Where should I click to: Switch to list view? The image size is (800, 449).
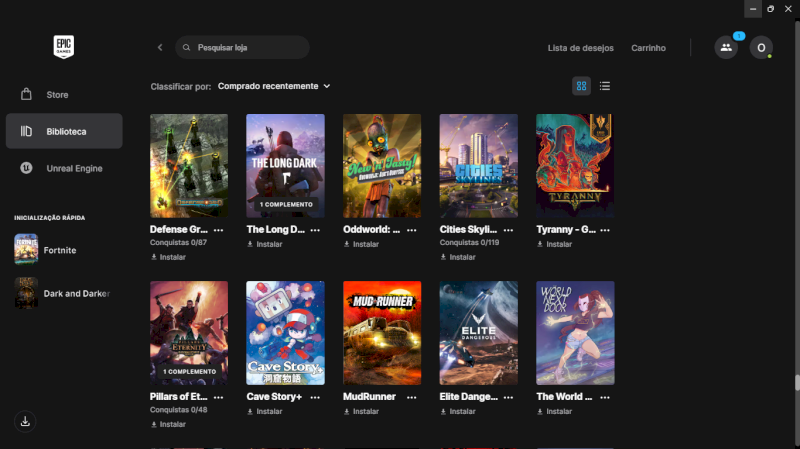tap(605, 86)
